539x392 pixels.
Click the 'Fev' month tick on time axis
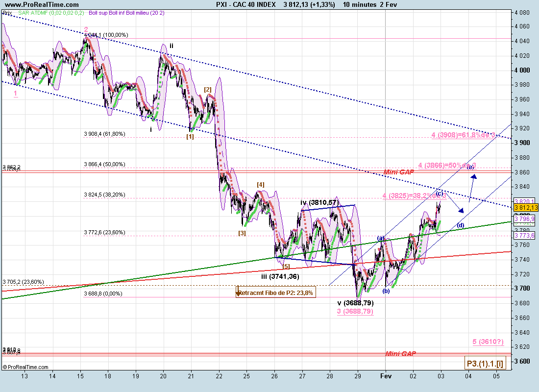[x=386, y=376]
